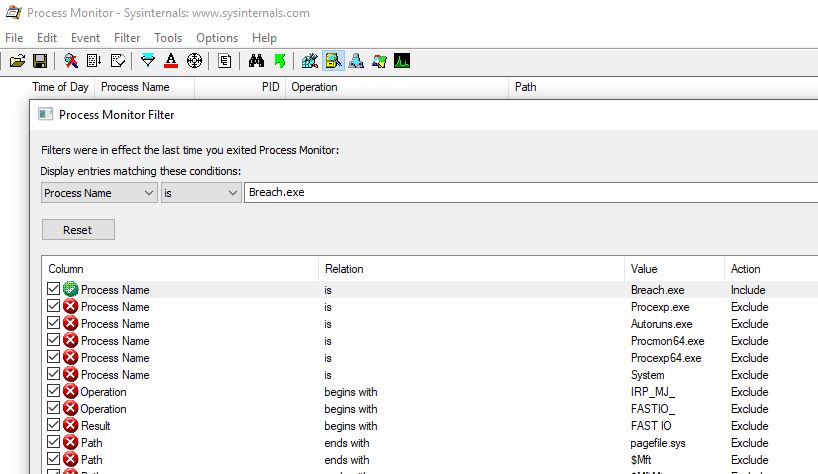Select the Include Process From Window target icon
The height and width of the screenshot is (474, 818).
tap(195, 61)
